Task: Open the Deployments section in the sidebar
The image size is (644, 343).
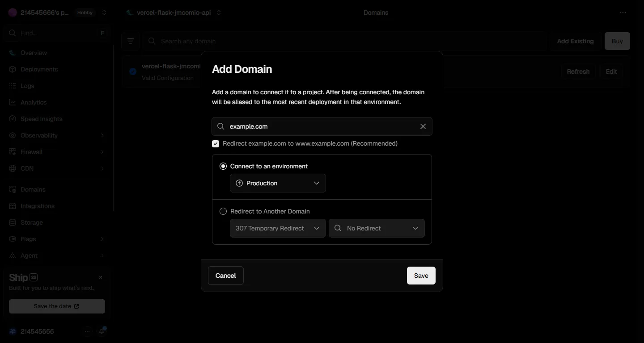Action: pos(39,69)
